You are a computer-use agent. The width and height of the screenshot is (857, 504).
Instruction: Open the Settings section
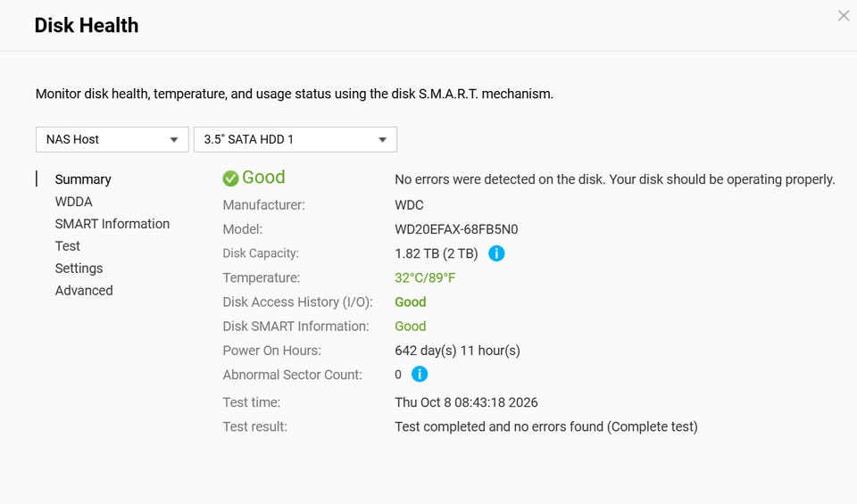[79, 269]
